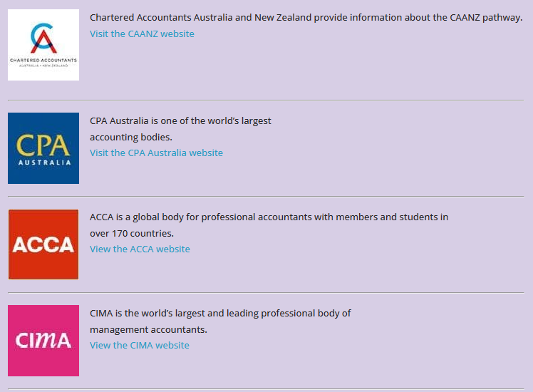
Task: Click the red ACCA logo
Action: [x=43, y=244]
